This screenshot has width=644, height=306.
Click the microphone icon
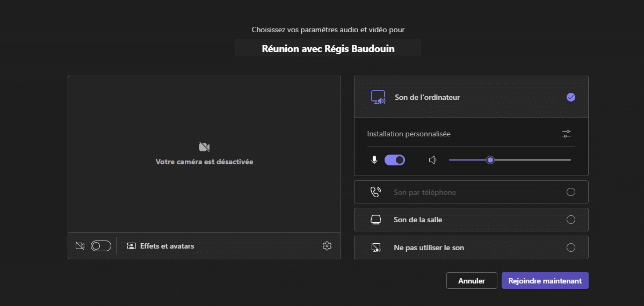coord(374,160)
